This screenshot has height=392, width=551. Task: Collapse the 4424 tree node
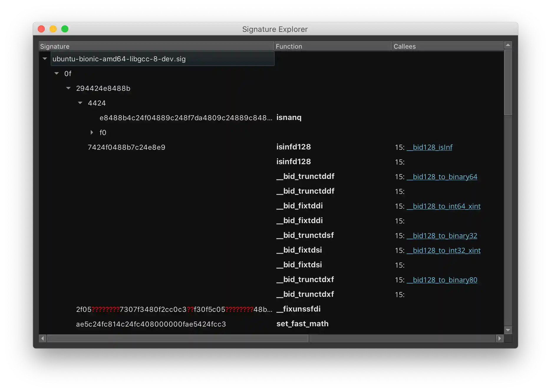point(80,103)
